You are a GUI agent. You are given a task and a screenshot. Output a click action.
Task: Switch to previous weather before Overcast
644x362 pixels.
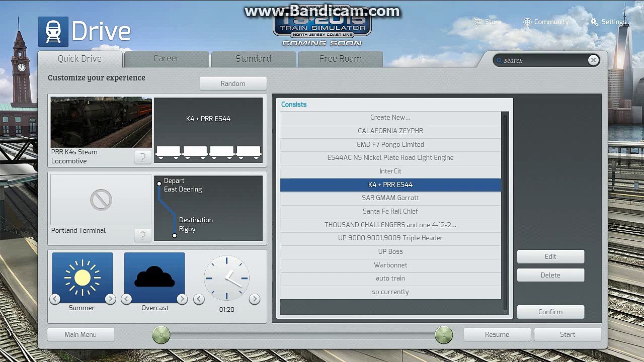click(x=127, y=299)
